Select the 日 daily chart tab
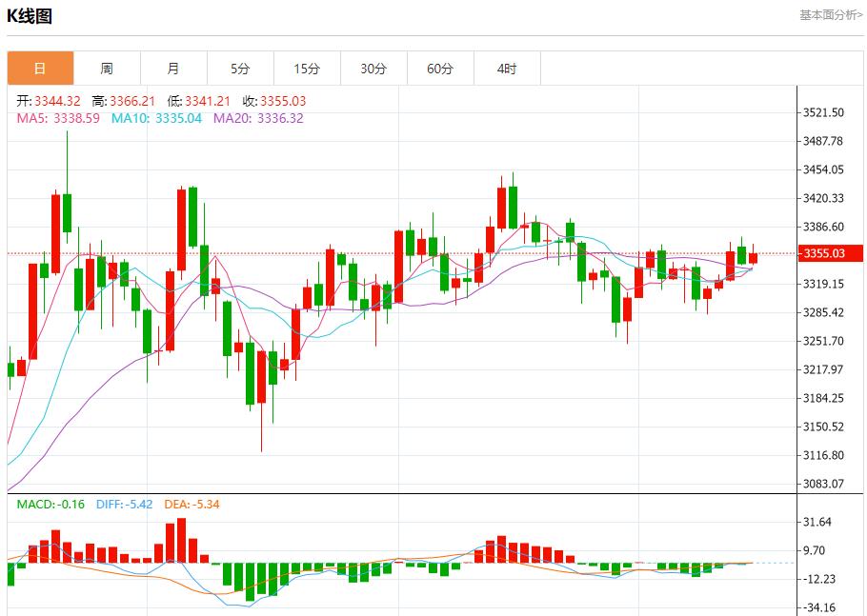This screenshot has width=867, height=616. tap(40, 69)
